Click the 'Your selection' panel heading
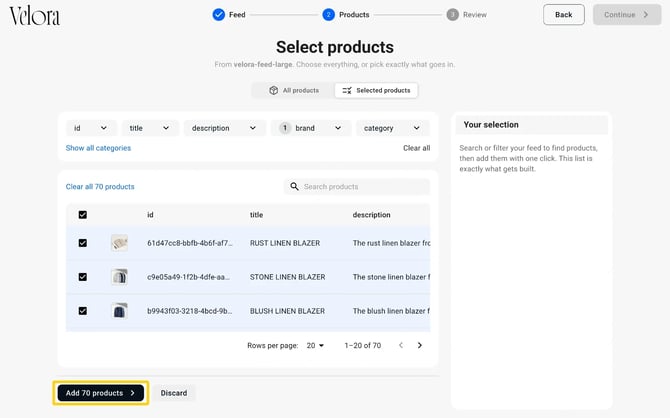The height and width of the screenshot is (418, 670). click(x=491, y=124)
